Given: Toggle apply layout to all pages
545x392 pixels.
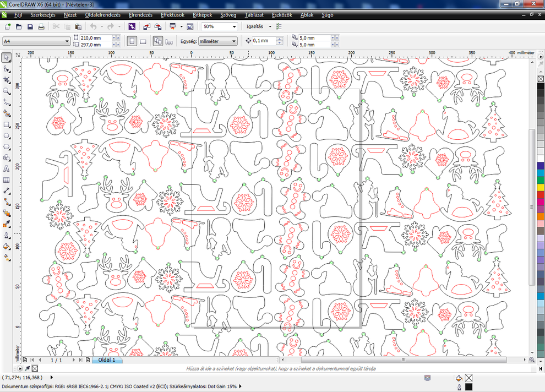Looking at the screenshot, I should coord(158,41).
